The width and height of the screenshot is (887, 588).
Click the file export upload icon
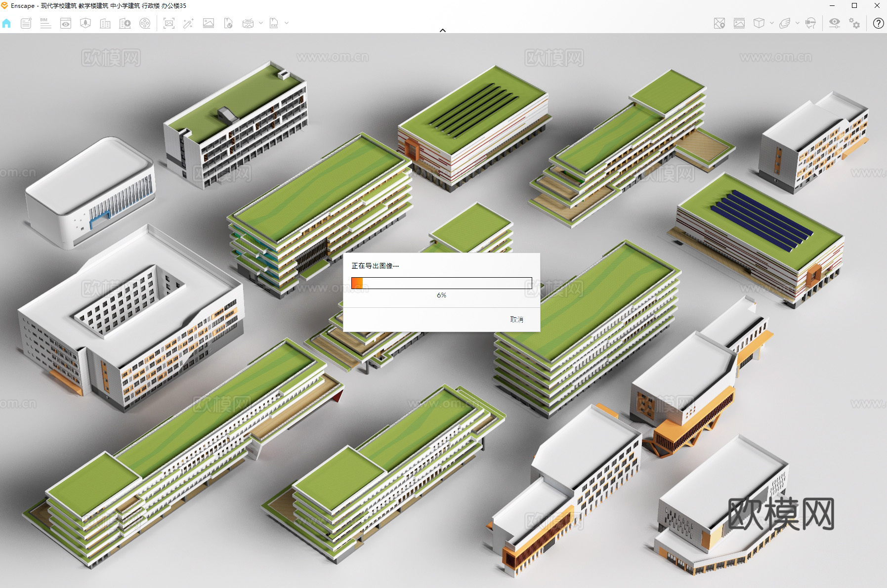tap(228, 23)
